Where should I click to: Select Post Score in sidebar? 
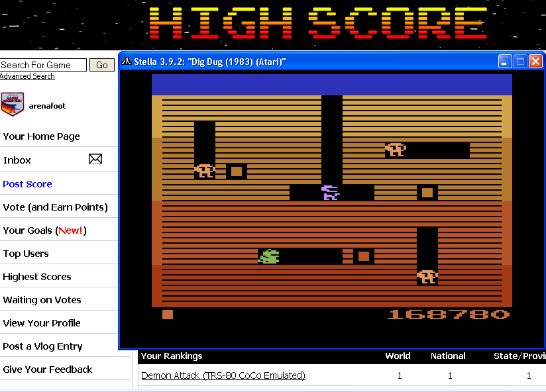(x=28, y=184)
